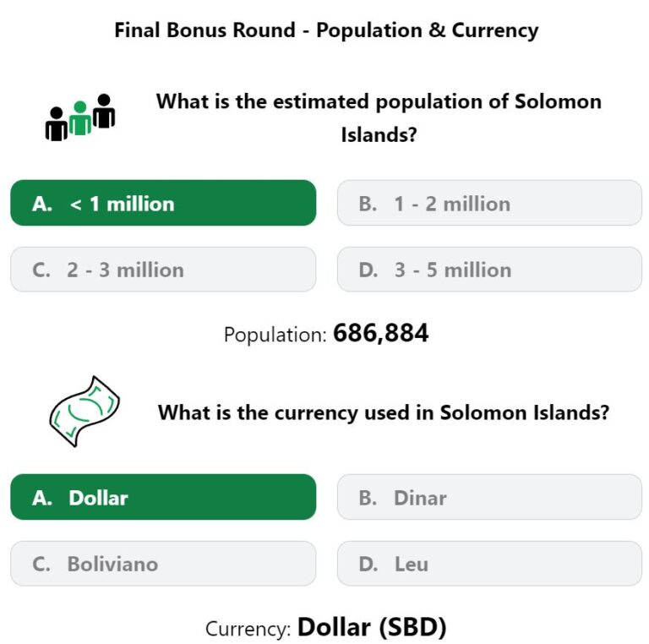The image size is (649, 644).
Task: Click the green banknote currency icon
Action: tap(85, 411)
